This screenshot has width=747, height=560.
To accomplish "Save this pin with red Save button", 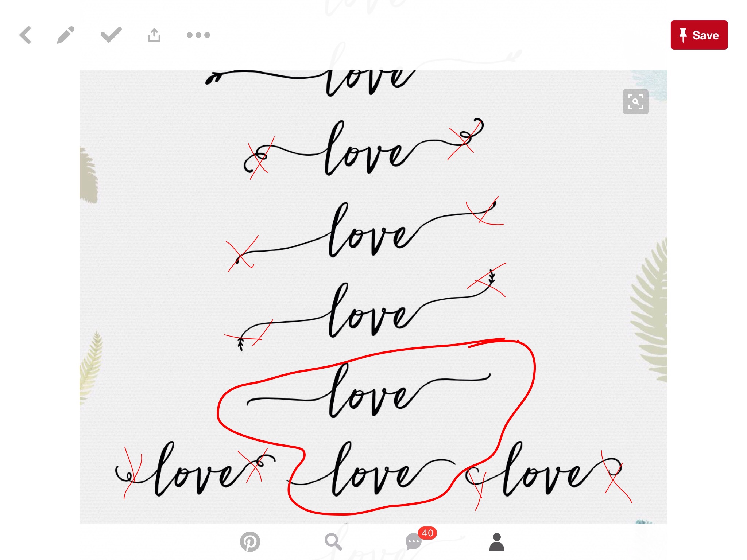I will [x=699, y=35].
